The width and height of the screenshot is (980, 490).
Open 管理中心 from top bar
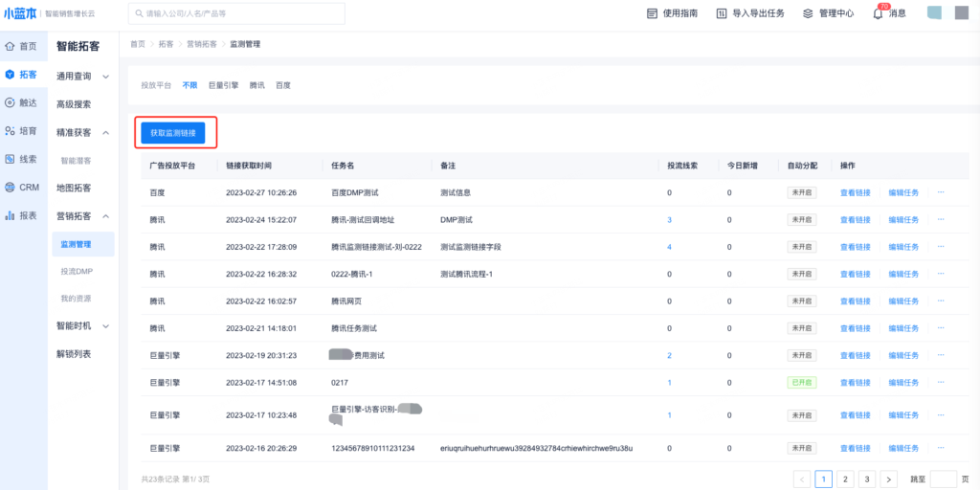pos(808,13)
